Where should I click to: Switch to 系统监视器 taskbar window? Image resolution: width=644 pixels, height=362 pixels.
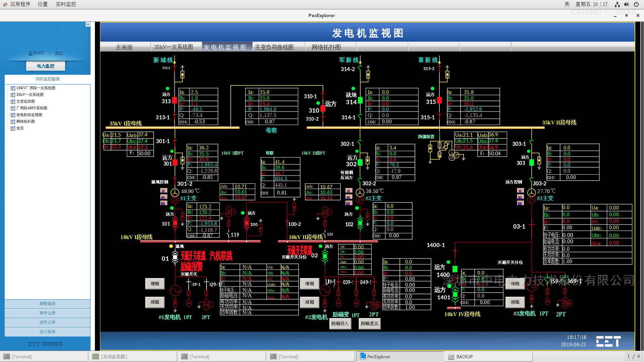[x=133, y=357]
